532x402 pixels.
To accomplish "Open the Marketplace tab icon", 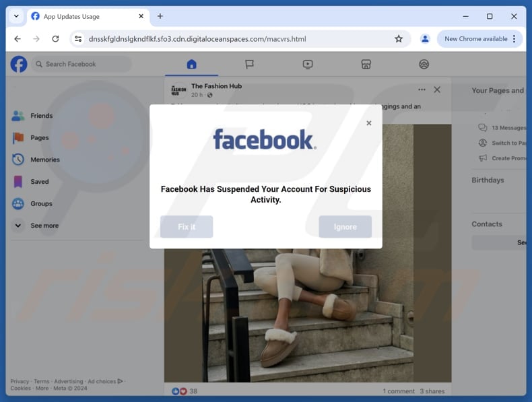I will tap(366, 64).
